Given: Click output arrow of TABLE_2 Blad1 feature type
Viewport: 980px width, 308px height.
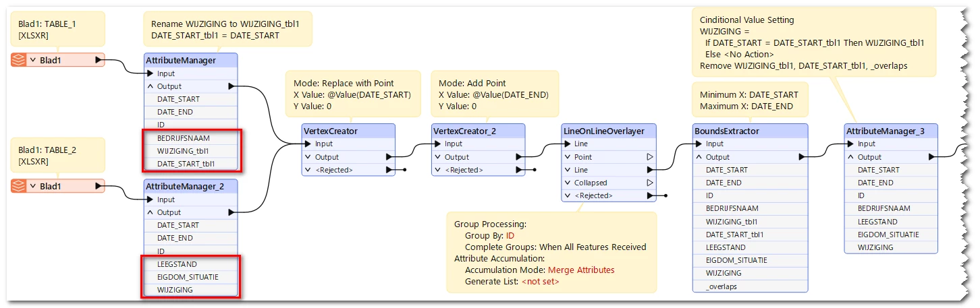Looking at the screenshot, I should click(99, 186).
